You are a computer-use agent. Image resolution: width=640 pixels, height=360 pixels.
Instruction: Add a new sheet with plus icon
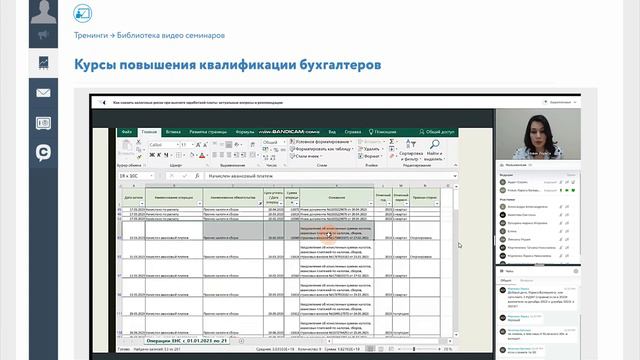[241, 341]
